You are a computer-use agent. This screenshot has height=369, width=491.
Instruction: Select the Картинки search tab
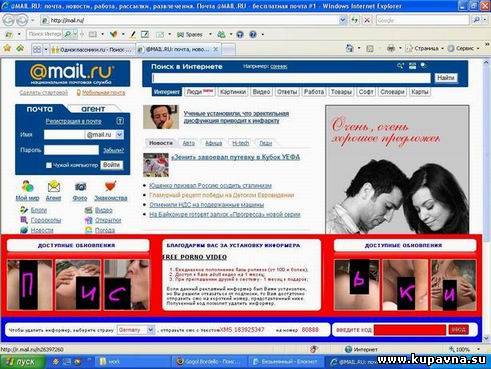tap(233, 92)
